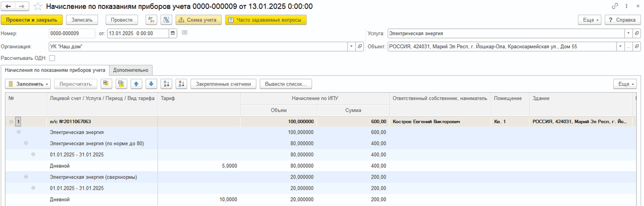Collapse the Электрическая энергия service group

pyautogui.click(x=19, y=132)
